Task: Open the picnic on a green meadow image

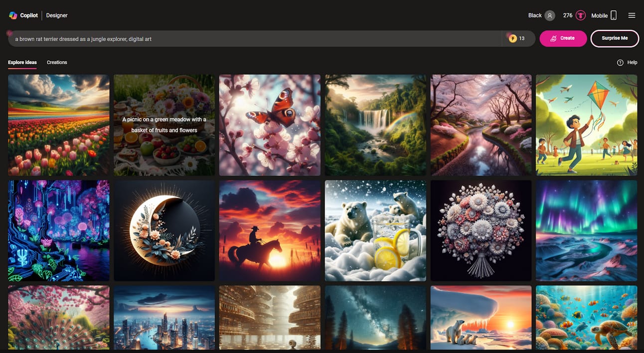Action: 164,125
